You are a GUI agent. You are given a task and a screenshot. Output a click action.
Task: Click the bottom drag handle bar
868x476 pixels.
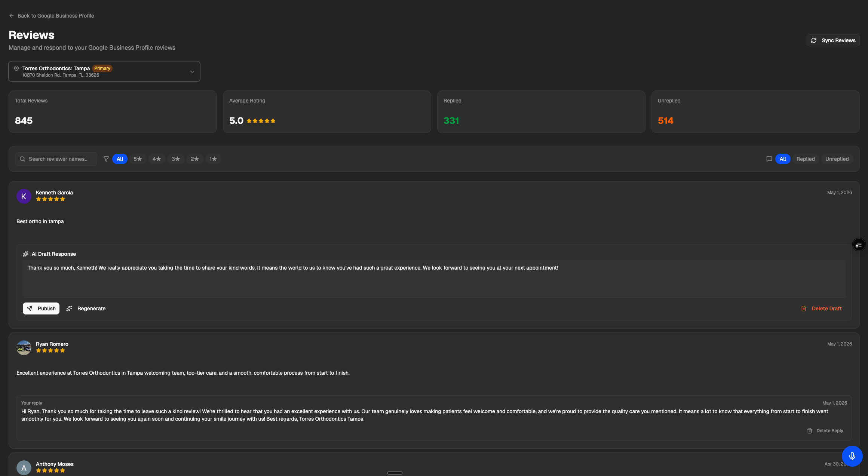click(395, 473)
